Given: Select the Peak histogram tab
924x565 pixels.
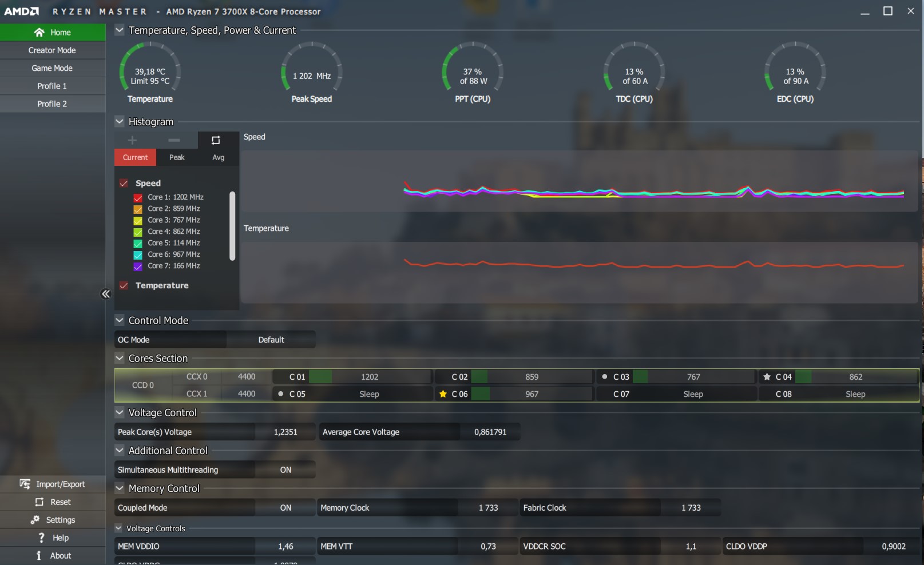Looking at the screenshot, I should click(177, 157).
